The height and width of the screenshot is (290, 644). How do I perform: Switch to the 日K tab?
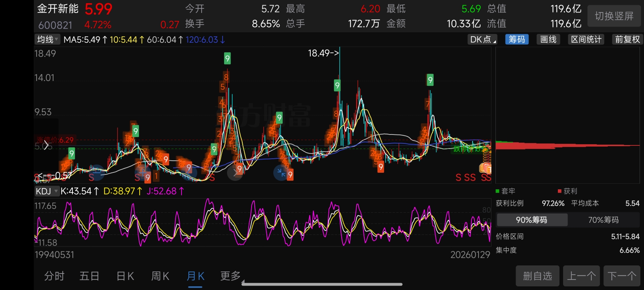point(125,276)
